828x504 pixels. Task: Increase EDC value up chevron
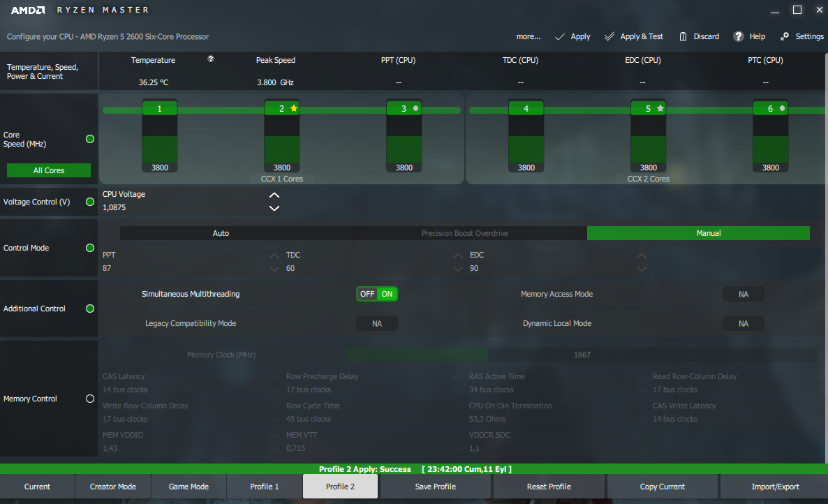641,255
